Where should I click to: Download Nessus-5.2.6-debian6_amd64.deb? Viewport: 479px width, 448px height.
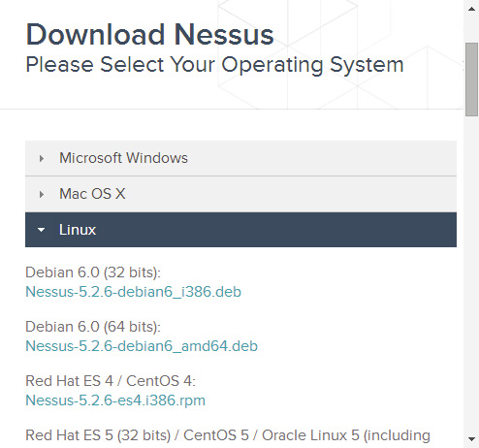pyautogui.click(x=142, y=346)
